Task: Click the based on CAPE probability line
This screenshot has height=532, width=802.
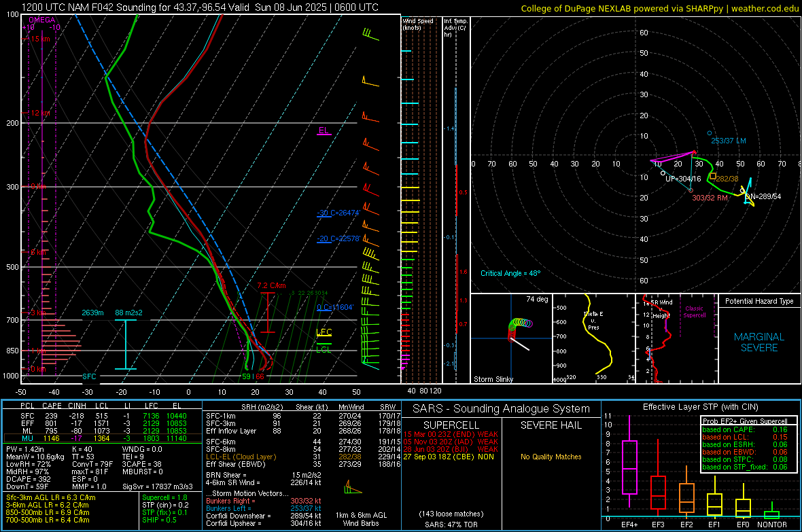Action: tap(745, 429)
